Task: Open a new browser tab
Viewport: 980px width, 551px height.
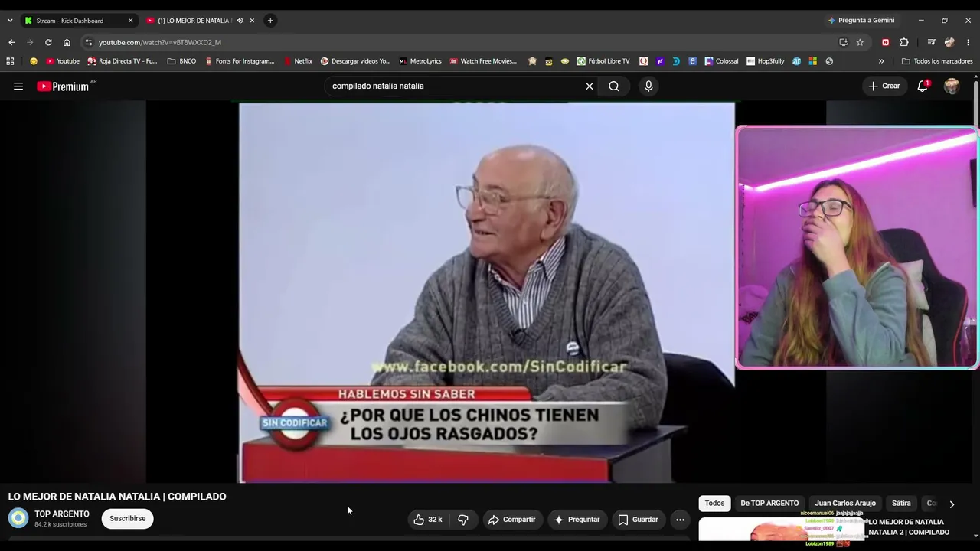Action: click(x=270, y=21)
